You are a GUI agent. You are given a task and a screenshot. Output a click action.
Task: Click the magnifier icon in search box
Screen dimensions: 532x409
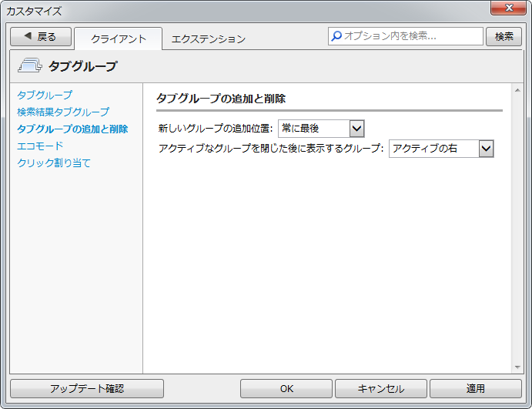point(336,36)
